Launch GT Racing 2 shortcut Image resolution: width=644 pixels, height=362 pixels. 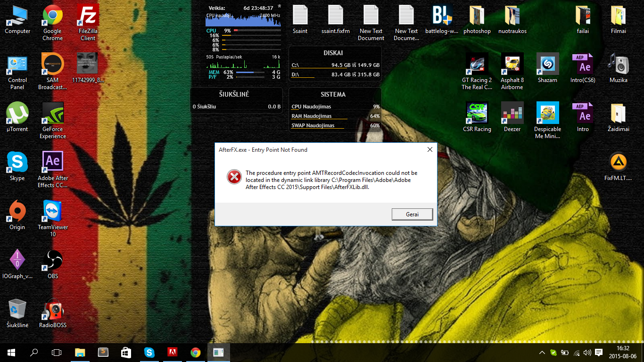pyautogui.click(x=477, y=72)
